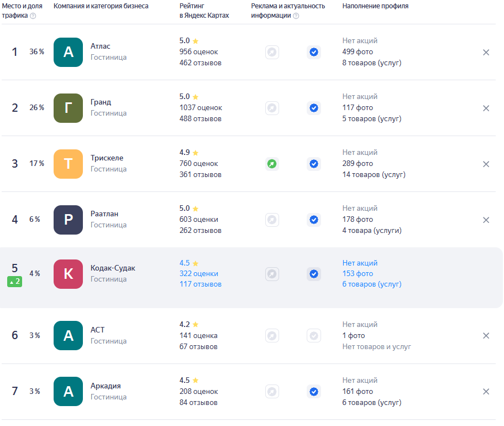Click 1037 оценок in Гранд row
The width and height of the screenshot is (504, 426).
(x=201, y=108)
